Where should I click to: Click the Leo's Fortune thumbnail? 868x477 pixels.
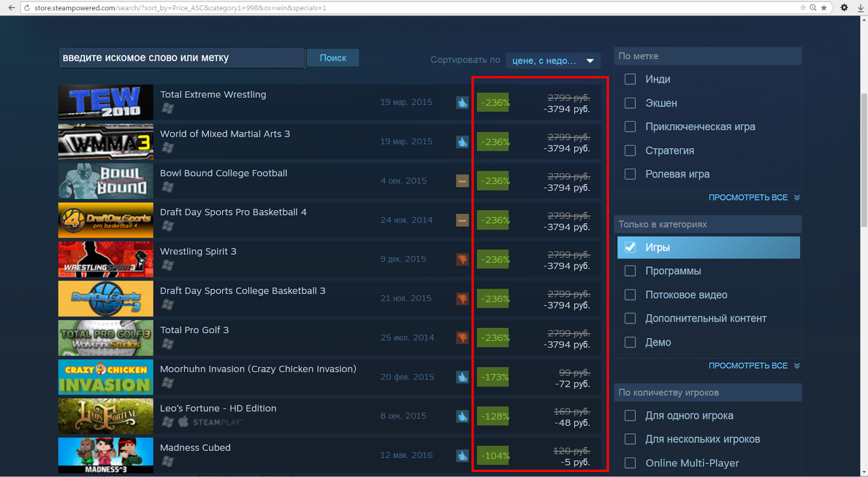(106, 416)
